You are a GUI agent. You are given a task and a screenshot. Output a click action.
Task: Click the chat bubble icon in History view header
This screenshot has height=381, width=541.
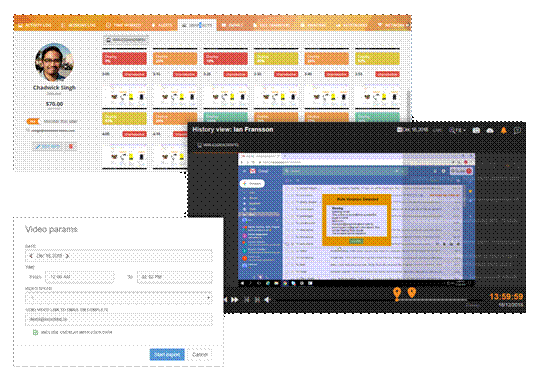pyautogui.click(x=517, y=130)
